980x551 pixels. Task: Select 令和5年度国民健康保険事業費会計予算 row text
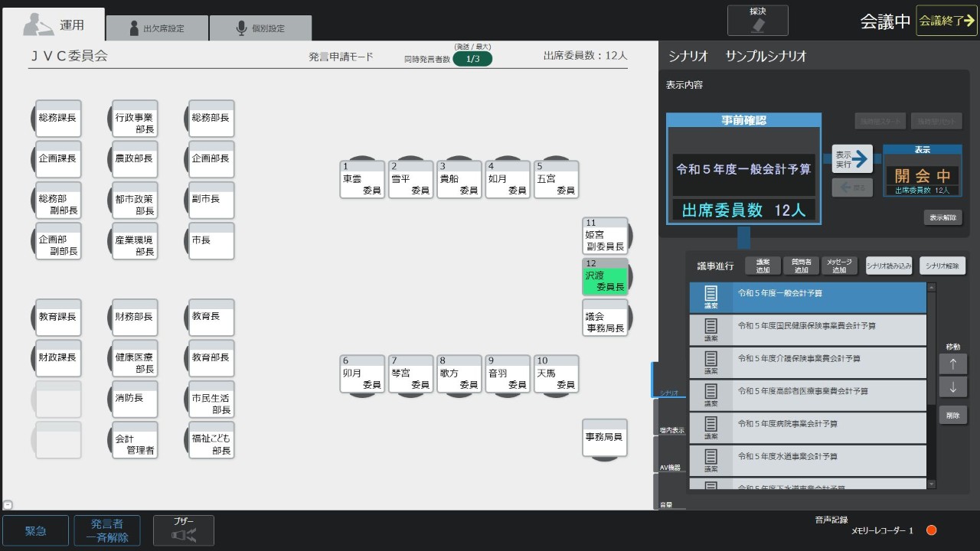(x=807, y=326)
